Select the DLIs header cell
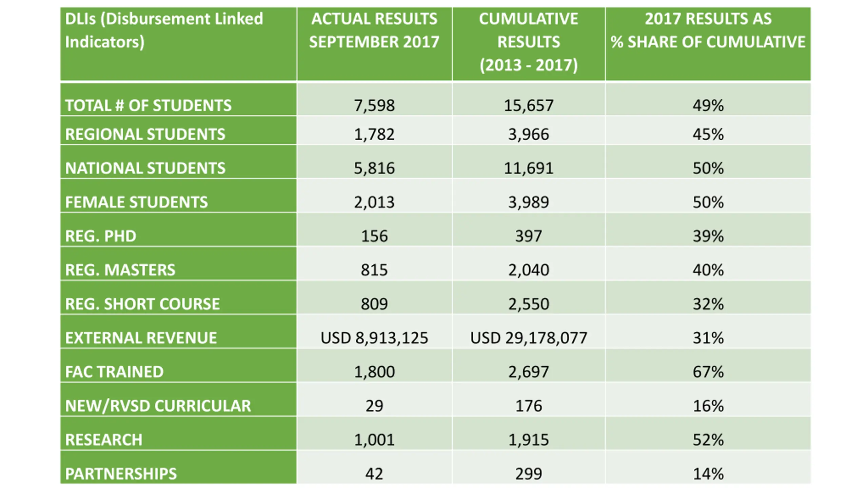The height and width of the screenshot is (488, 868). click(178, 44)
